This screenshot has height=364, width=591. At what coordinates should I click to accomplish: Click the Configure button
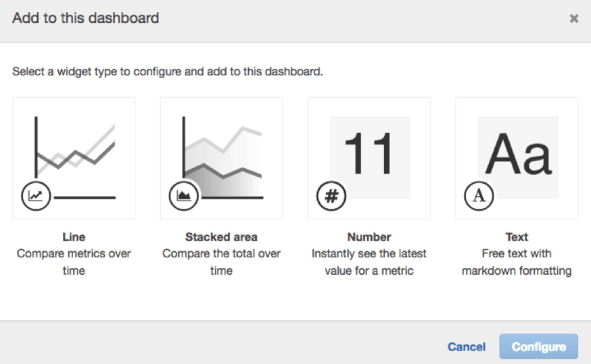pyautogui.click(x=539, y=346)
